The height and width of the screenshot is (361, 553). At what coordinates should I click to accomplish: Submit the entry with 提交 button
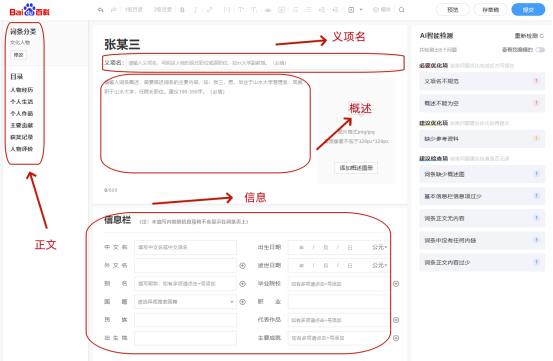coord(528,10)
